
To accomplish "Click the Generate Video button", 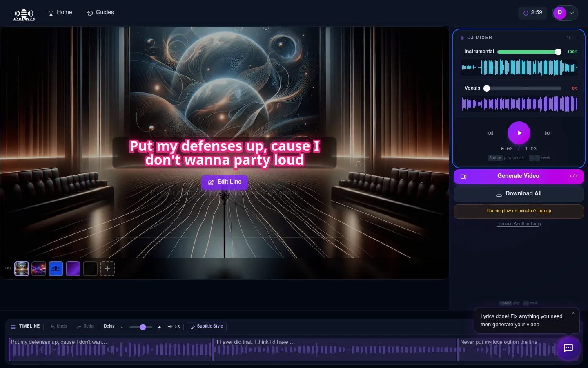I will point(518,176).
